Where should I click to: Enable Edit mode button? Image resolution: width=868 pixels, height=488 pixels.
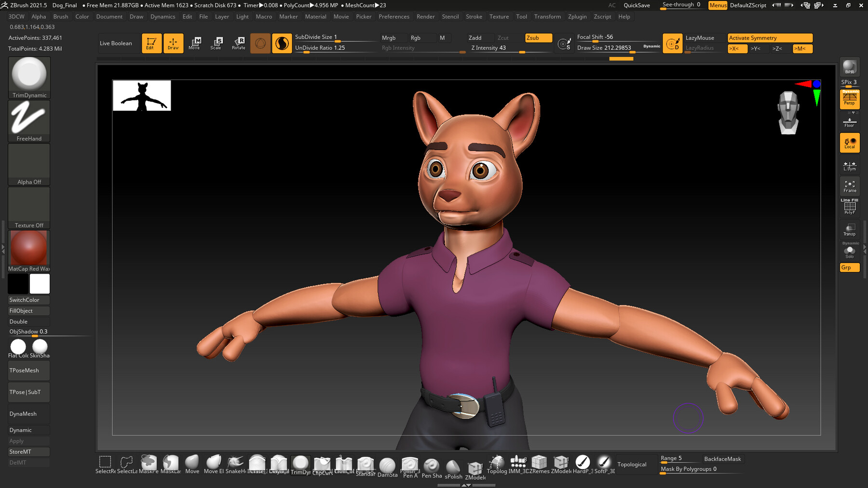coord(151,43)
